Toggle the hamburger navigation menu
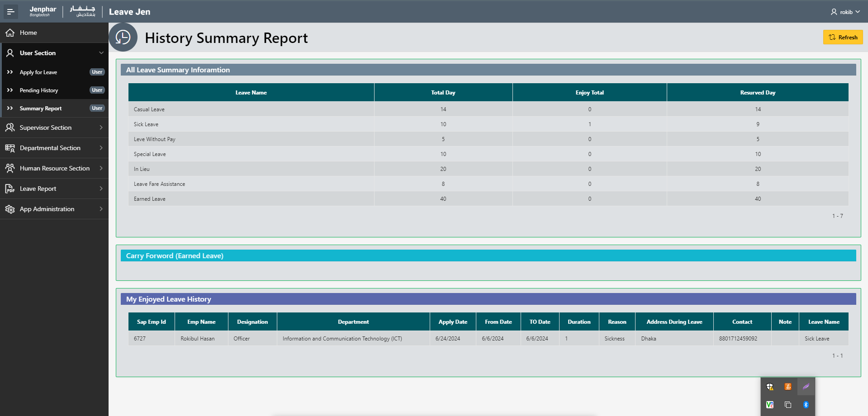Viewport: 868px width, 416px height. pyautogui.click(x=10, y=12)
